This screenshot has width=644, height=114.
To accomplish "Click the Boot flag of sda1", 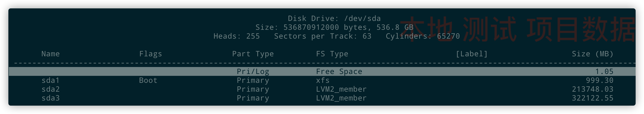I will pos(148,80).
